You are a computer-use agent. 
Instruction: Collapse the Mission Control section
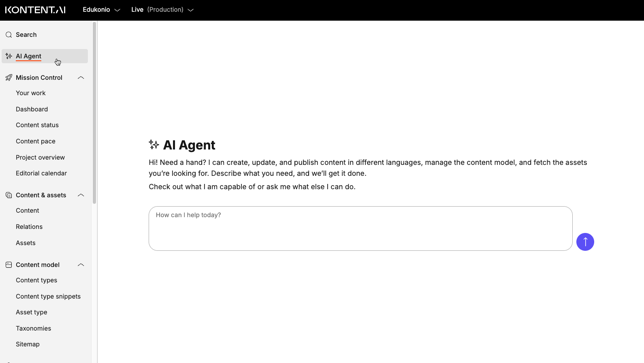tap(81, 78)
